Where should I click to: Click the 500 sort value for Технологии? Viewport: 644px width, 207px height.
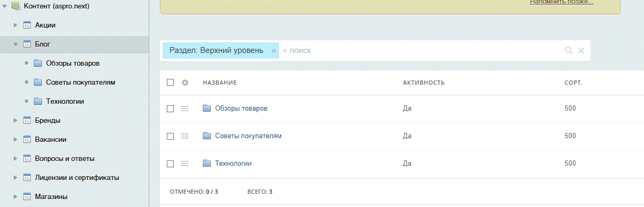point(570,163)
